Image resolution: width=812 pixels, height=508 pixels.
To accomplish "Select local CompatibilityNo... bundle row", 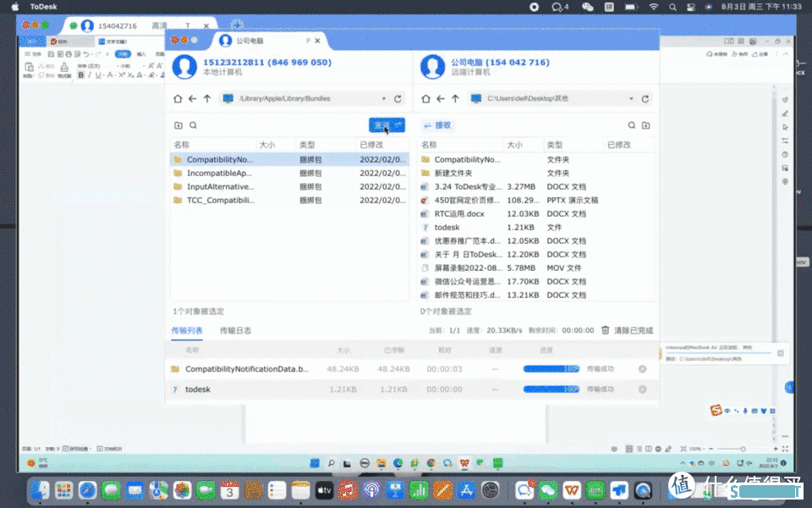I will (289, 159).
